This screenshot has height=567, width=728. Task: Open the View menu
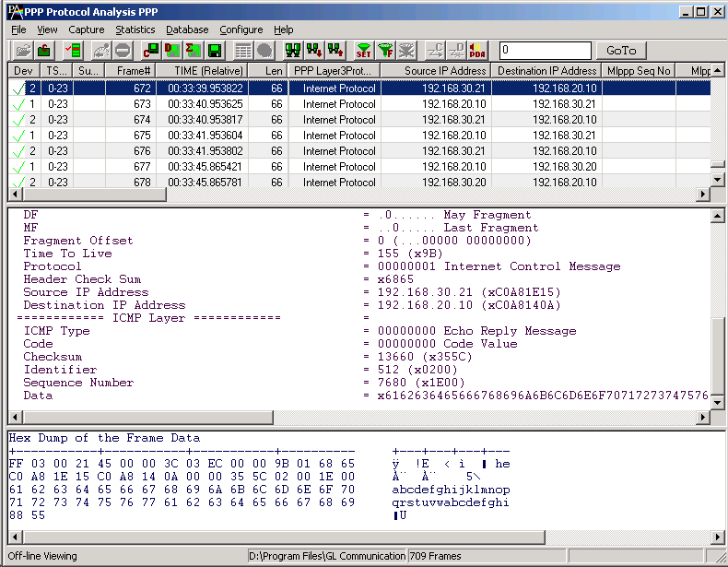click(47, 30)
